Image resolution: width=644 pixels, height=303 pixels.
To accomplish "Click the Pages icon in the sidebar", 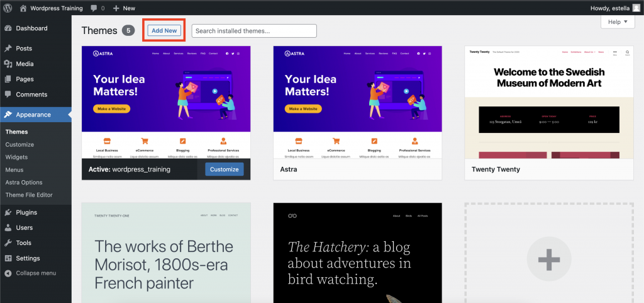I will (8, 79).
